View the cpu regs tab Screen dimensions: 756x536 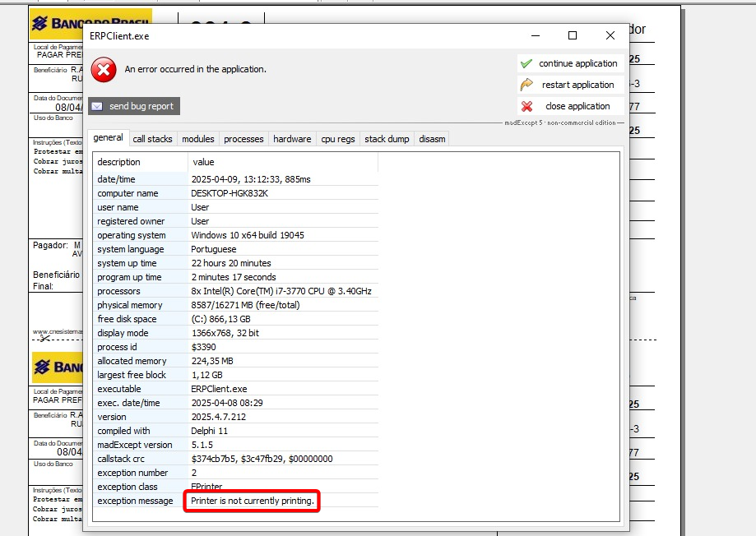click(x=338, y=139)
